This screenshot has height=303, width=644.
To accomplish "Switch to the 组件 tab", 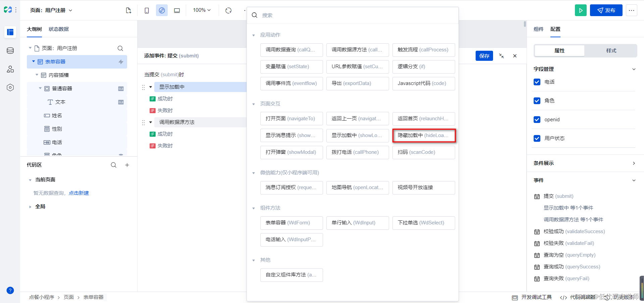I will (x=538, y=29).
